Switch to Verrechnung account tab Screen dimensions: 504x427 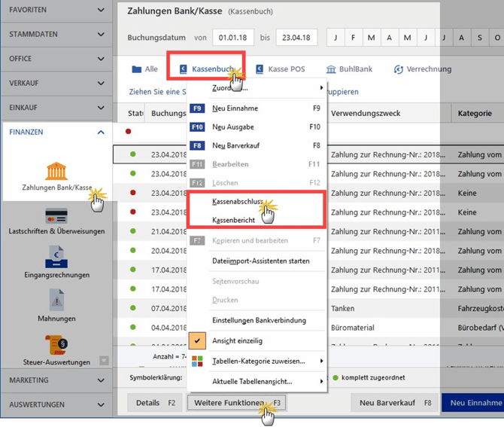coord(423,69)
